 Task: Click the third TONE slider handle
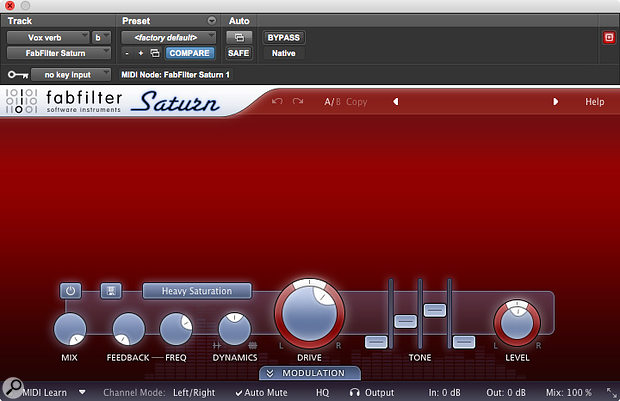coord(435,310)
